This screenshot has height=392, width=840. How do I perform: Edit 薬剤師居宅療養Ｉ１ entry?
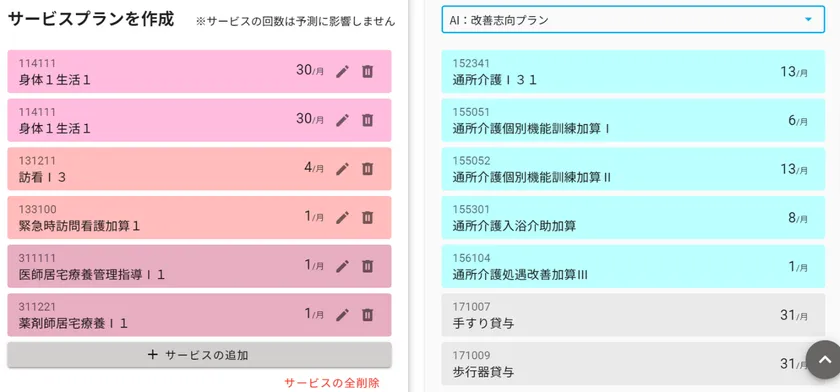(342, 315)
